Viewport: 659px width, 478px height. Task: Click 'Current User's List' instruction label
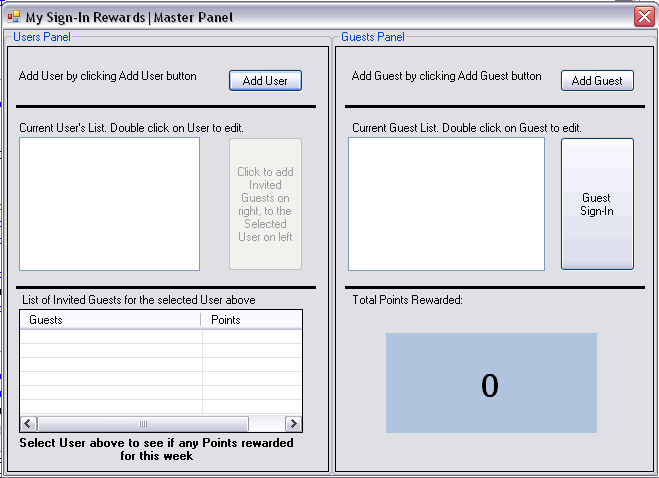point(132,128)
